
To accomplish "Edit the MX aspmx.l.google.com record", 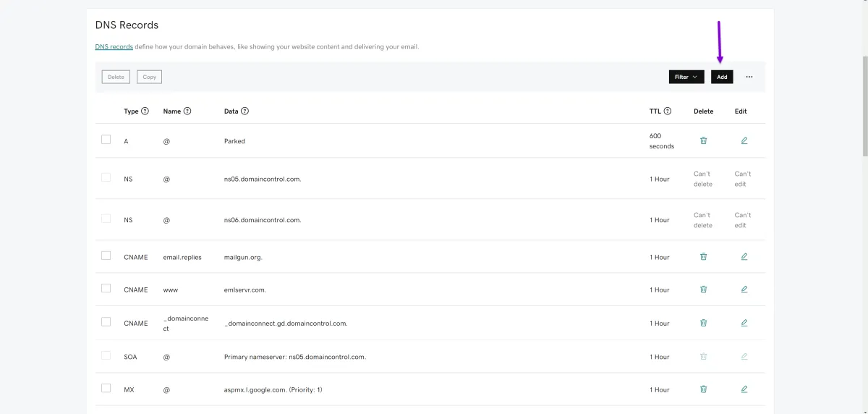I will 744,389.
